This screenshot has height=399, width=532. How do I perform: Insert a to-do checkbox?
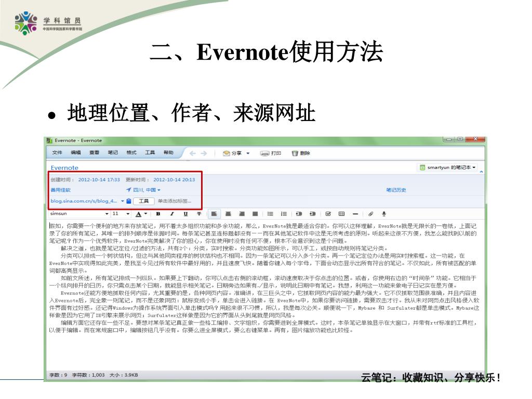[328, 214]
